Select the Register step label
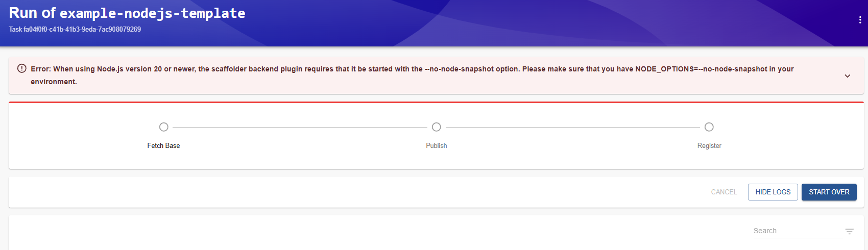Image resolution: width=868 pixels, height=250 pixels. pyautogui.click(x=709, y=146)
